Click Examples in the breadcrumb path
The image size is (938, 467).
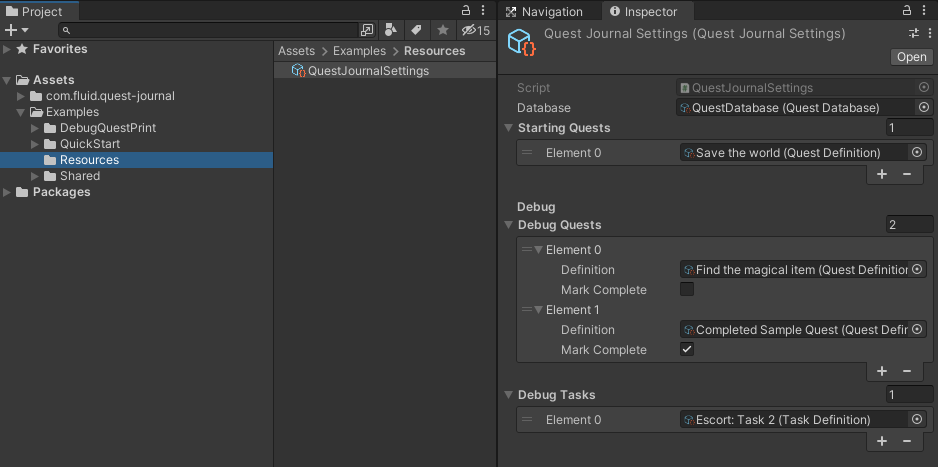tap(360, 51)
